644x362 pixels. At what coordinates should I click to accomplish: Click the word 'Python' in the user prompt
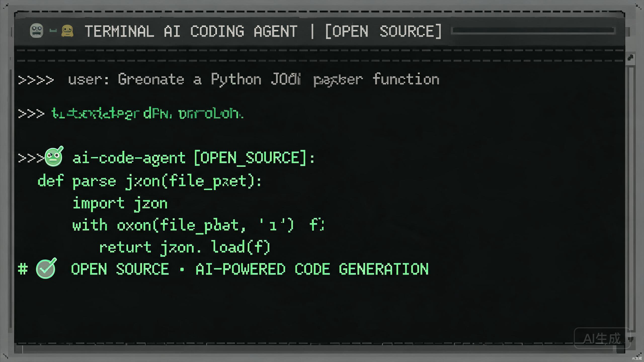(x=236, y=80)
